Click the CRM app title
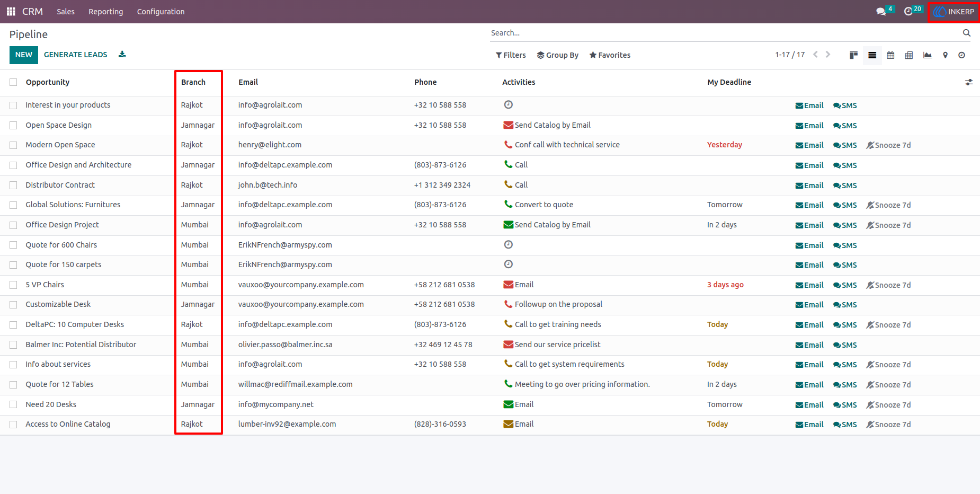980x494 pixels. (32, 11)
